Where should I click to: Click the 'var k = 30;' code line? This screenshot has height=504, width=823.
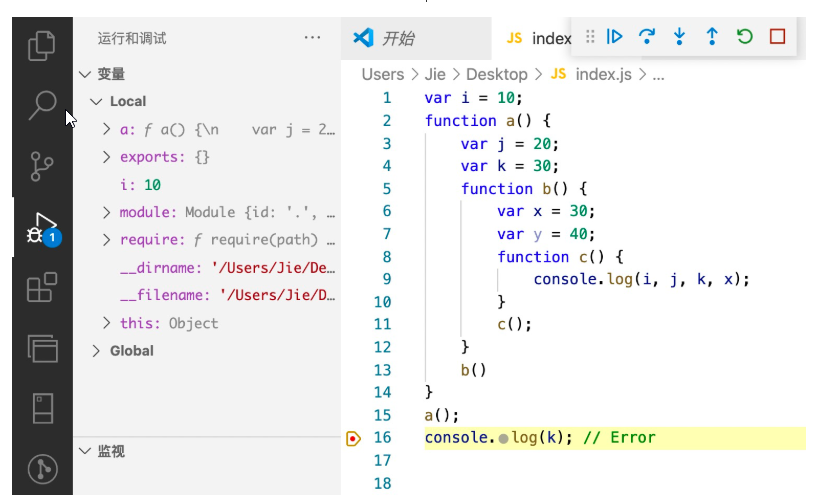(x=510, y=166)
